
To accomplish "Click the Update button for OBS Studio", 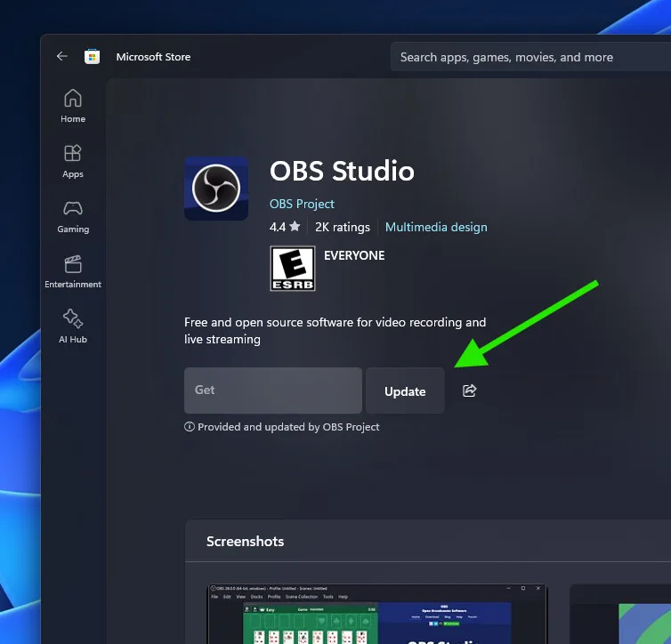I will [405, 391].
